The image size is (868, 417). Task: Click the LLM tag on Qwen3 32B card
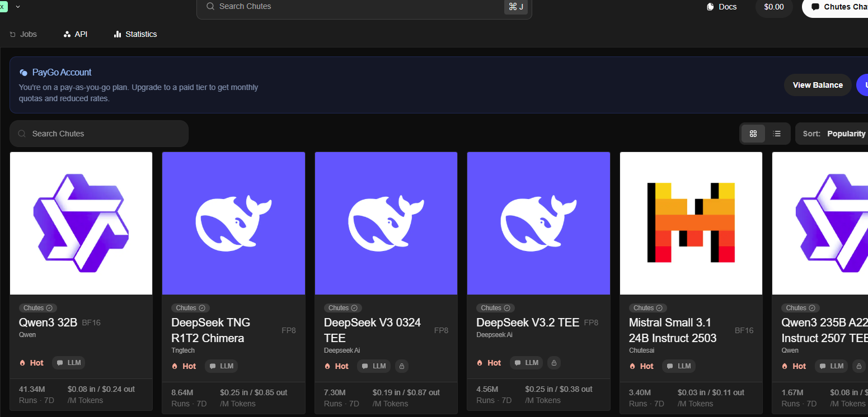[x=69, y=363]
